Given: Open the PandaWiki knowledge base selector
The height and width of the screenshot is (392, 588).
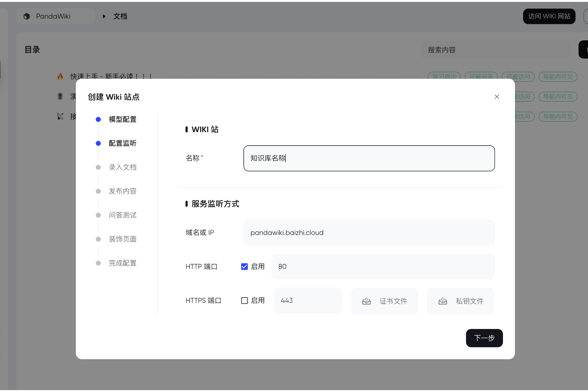Looking at the screenshot, I should point(56,16).
